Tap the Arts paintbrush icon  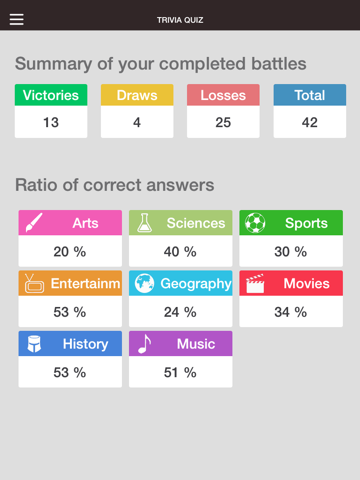point(34,223)
